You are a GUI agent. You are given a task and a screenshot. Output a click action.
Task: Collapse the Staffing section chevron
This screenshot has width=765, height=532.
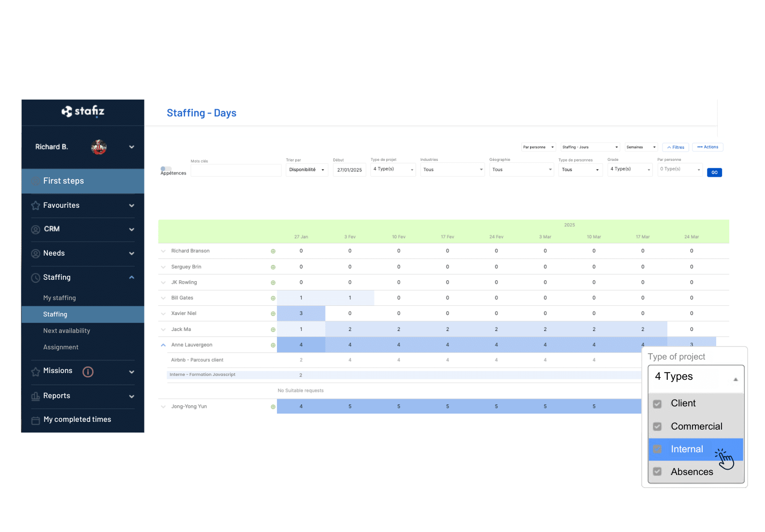131,277
